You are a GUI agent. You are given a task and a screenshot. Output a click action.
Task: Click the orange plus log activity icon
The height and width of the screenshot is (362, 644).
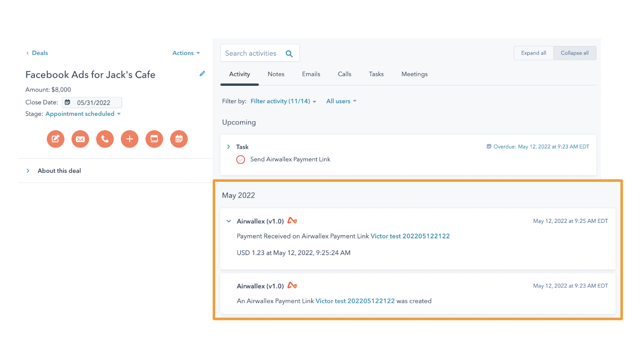[x=129, y=139]
